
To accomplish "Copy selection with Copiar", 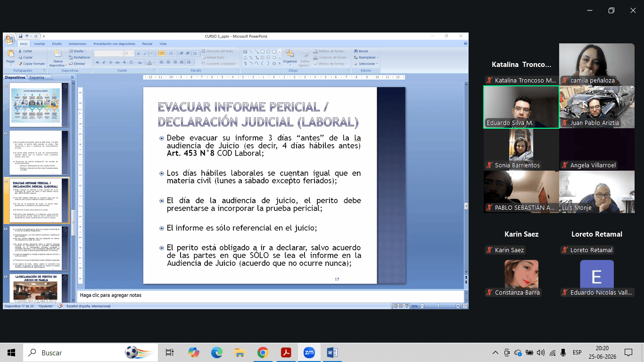I will [x=25, y=57].
